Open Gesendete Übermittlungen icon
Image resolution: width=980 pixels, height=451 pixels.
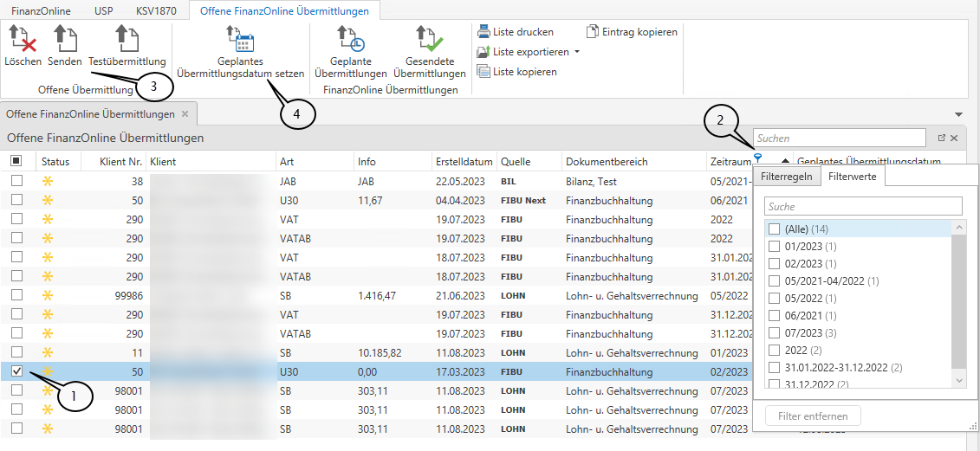coord(429,40)
